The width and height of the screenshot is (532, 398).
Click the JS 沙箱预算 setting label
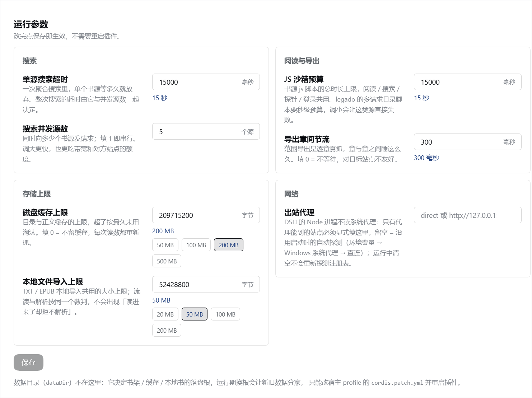click(x=304, y=79)
